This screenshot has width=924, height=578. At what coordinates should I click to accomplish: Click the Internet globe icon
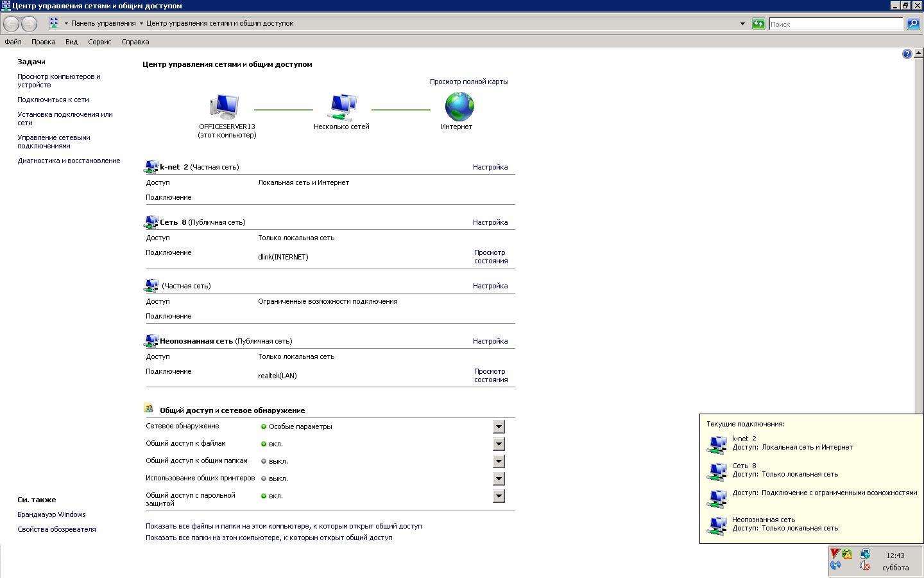(459, 107)
